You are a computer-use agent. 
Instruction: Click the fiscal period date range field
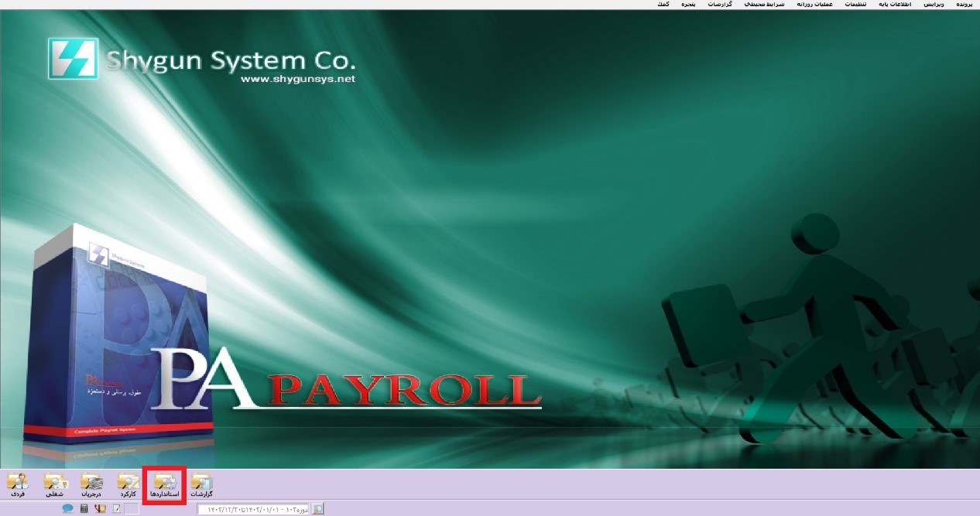tap(254, 509)
